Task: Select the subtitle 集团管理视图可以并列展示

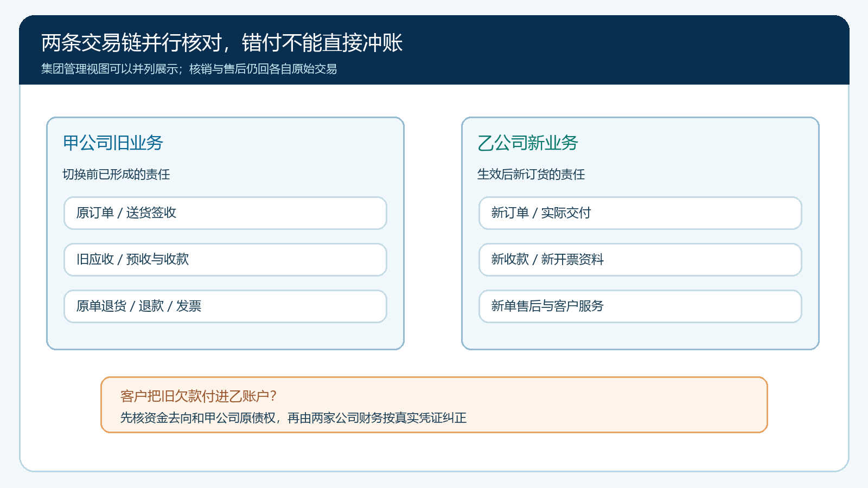Action: pyautogui.click(x=110, y=69)
